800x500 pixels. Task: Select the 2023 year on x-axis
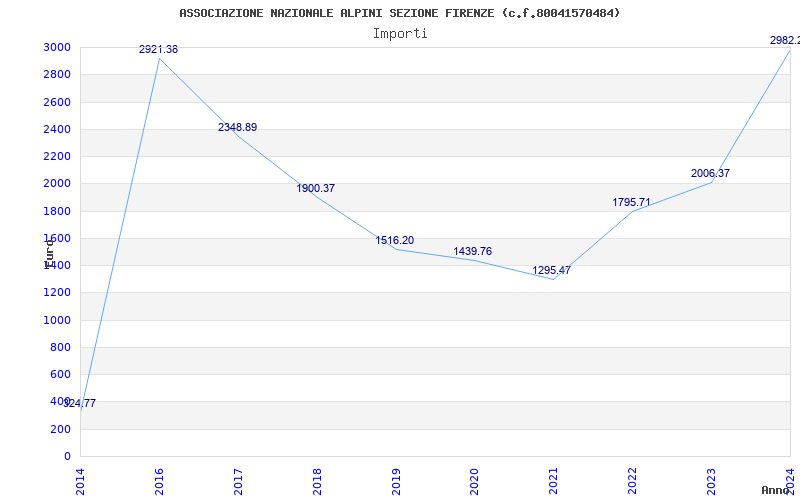(x=711, y=480)
